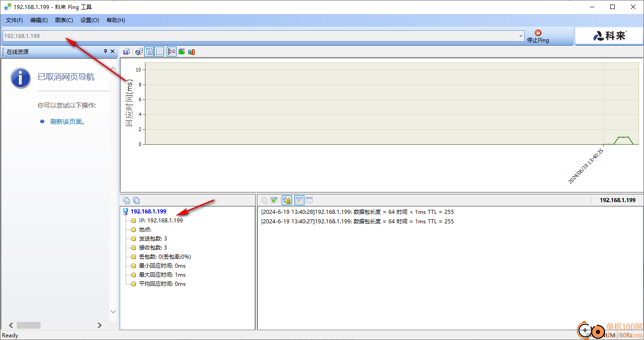The height and width of the screenshot is (340, 644).
Task: Close the 在线资源 panel
Action: 112,52
